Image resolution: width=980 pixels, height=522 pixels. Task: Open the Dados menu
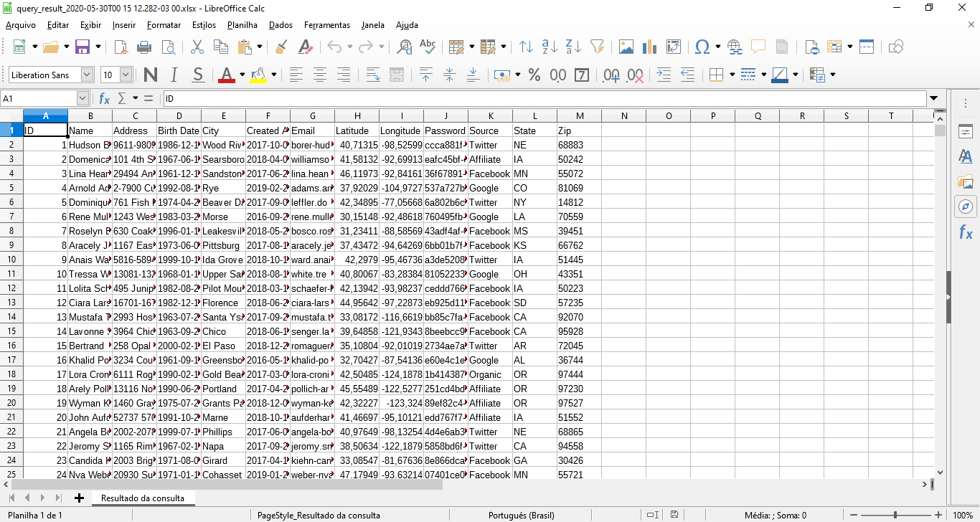[x=281, y=25]
